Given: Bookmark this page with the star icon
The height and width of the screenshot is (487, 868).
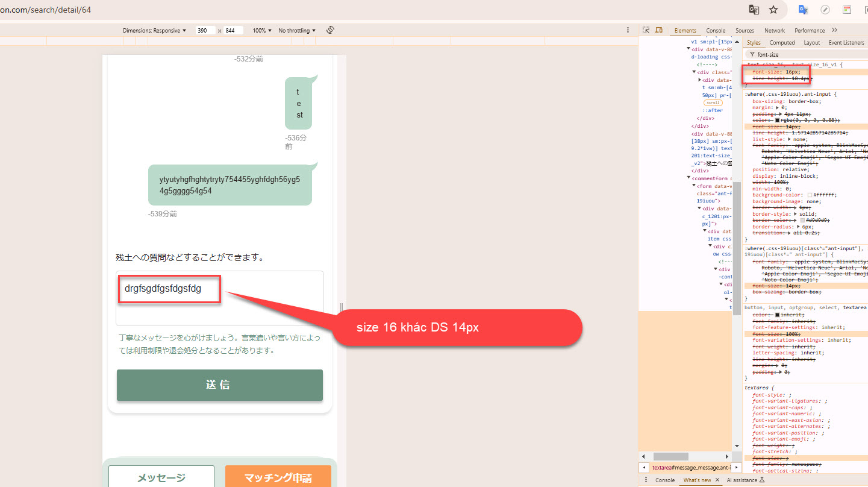Looking at the screenshot, I should (773, 10).
